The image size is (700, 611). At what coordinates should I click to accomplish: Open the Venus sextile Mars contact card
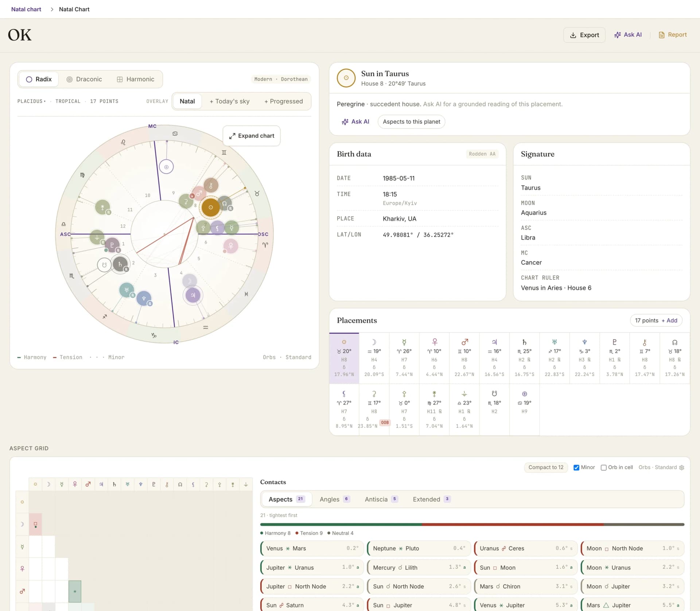click(x=312, y=548)
